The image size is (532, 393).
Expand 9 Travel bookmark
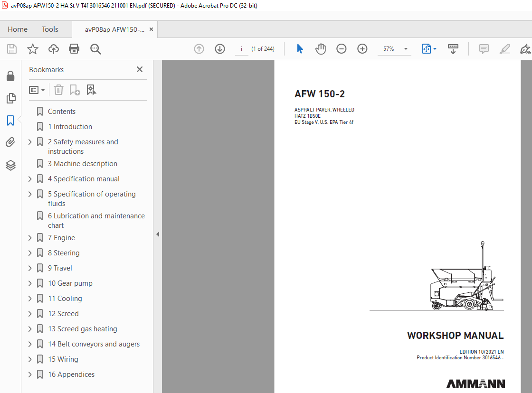click(30, 268)
